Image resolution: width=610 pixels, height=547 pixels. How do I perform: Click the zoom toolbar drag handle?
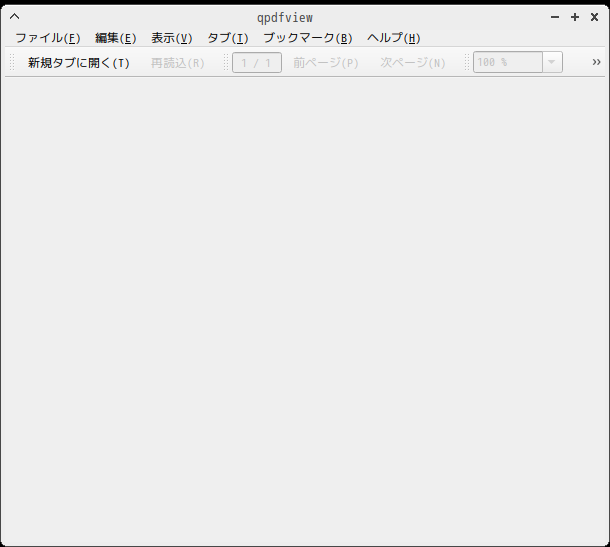[467, 63]
